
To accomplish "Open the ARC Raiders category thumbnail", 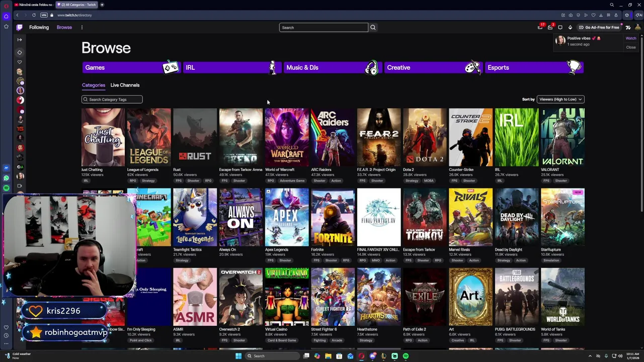I will (x=333, y=137).
